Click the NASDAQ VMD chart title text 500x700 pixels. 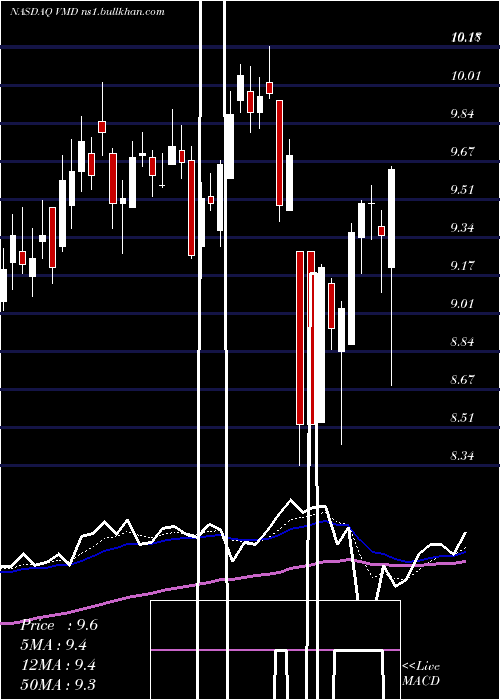coord(87,12)
